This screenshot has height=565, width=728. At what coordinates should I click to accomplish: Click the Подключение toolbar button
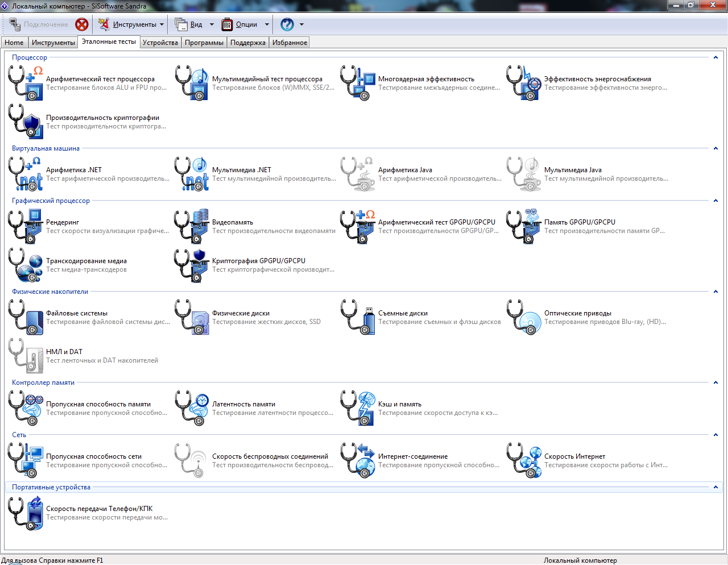tap(39, 24)
